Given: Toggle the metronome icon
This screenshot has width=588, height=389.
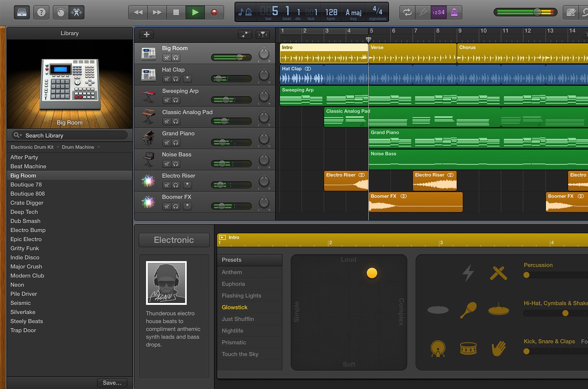Looking at the screenshot, I should 454,12.
